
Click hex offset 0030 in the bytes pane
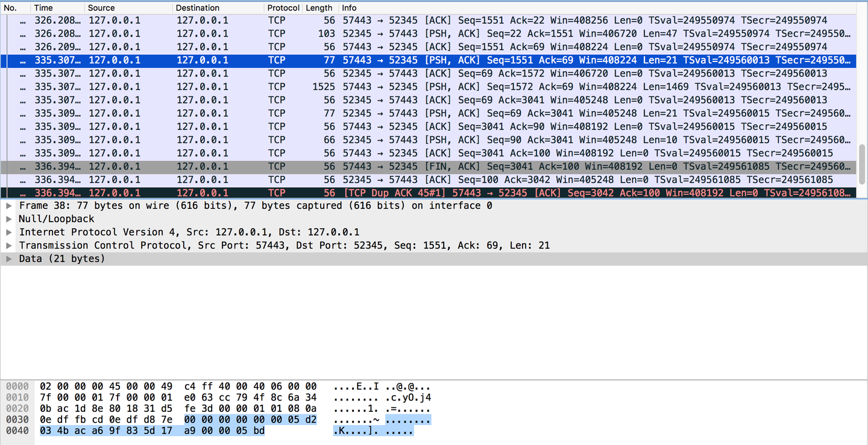(17, 420)
